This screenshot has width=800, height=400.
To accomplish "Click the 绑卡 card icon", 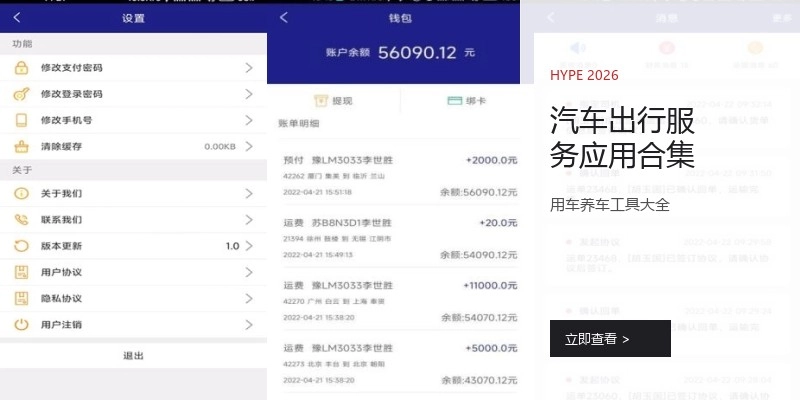I will point(455,101).
